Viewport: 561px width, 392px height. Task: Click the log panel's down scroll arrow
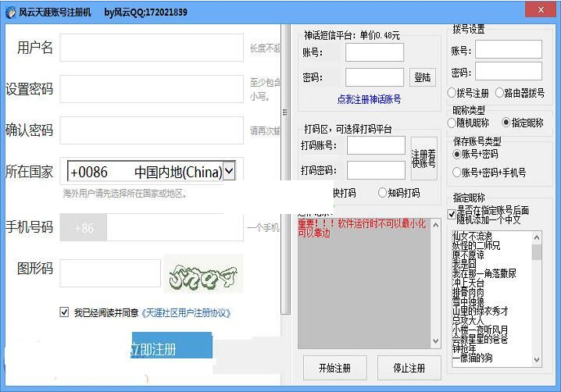point(435,341)
